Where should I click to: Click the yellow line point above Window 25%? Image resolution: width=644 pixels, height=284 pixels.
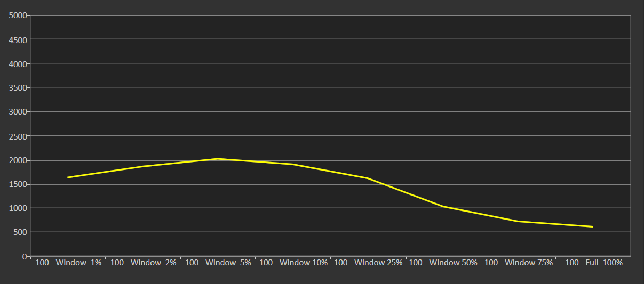(368, 178)
